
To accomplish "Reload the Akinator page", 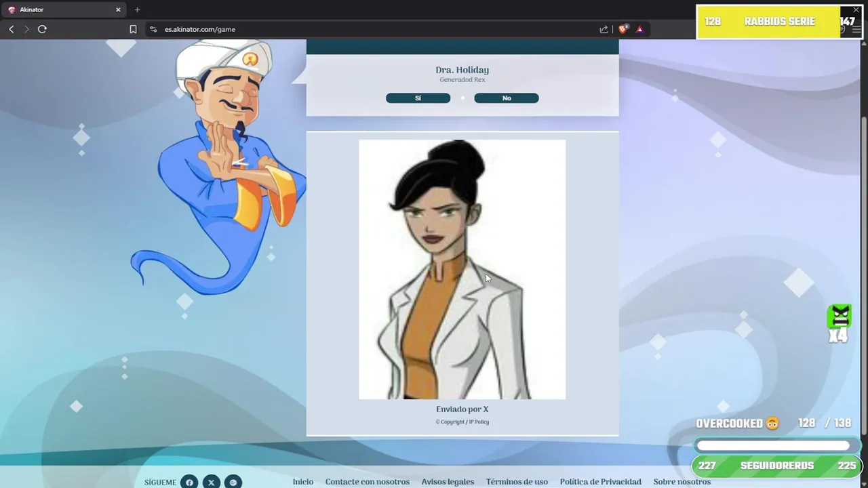I will pyautogui.click(x=42, y=29).
